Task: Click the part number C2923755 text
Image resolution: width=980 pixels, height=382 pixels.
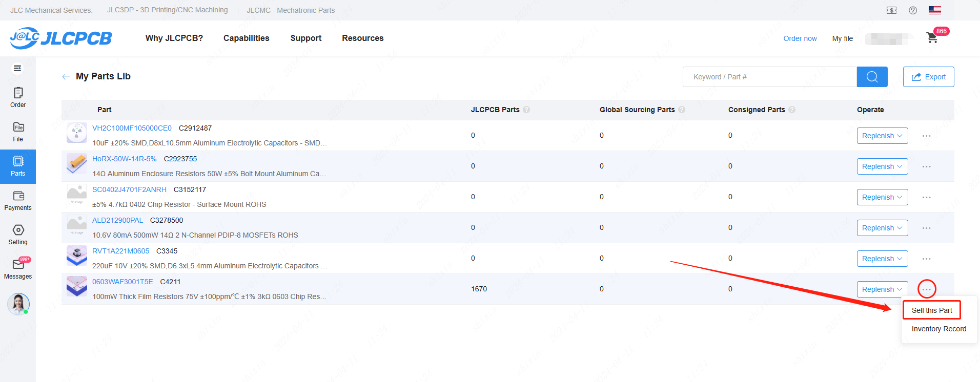Action: coord(180,159)
